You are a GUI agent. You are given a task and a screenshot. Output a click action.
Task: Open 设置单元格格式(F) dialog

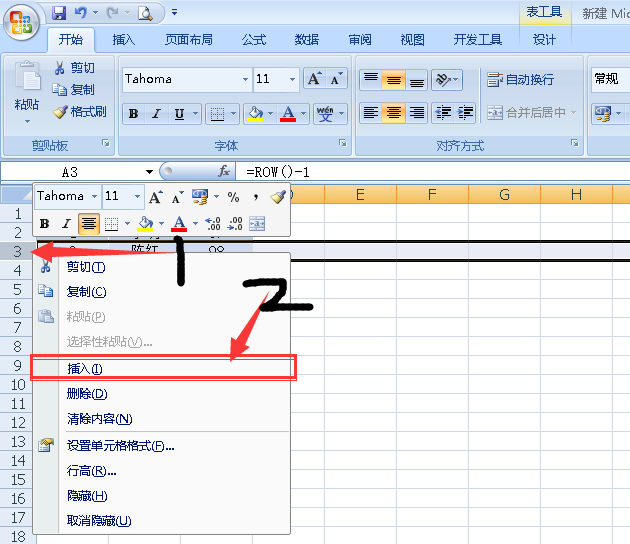[x=162, y=446]
